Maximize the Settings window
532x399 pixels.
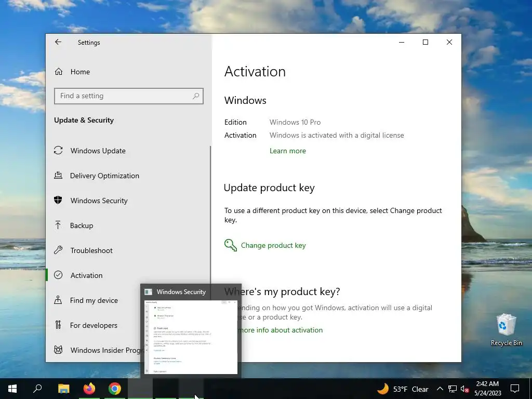pos(425,42)
